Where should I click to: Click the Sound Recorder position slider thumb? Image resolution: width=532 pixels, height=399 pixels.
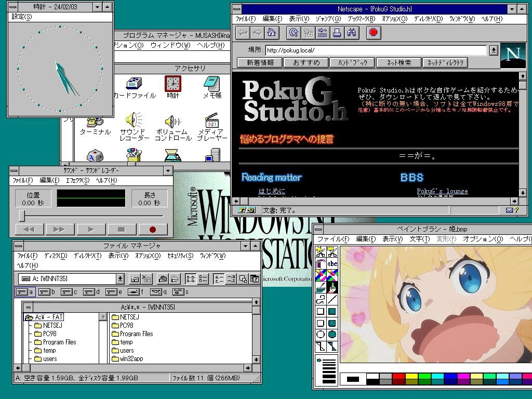22,216
